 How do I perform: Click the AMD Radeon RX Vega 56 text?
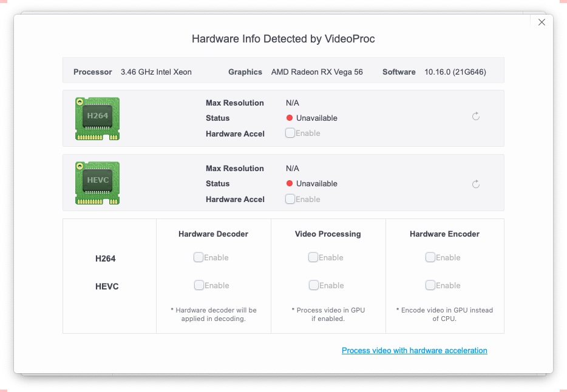(x=317, y=72)
